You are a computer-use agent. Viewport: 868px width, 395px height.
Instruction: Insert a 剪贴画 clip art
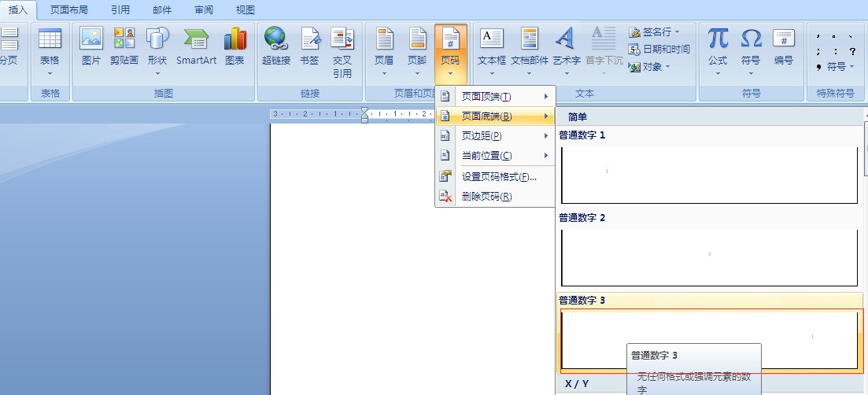124,46
